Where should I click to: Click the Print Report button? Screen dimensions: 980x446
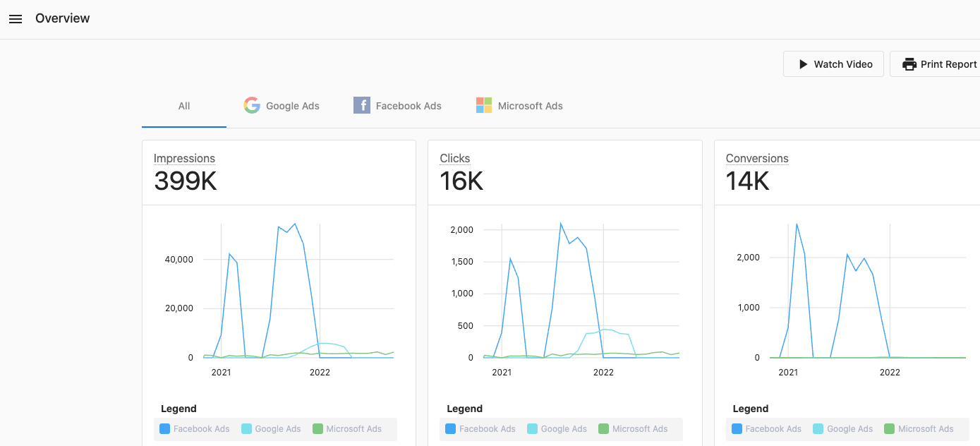coord(940,64)
